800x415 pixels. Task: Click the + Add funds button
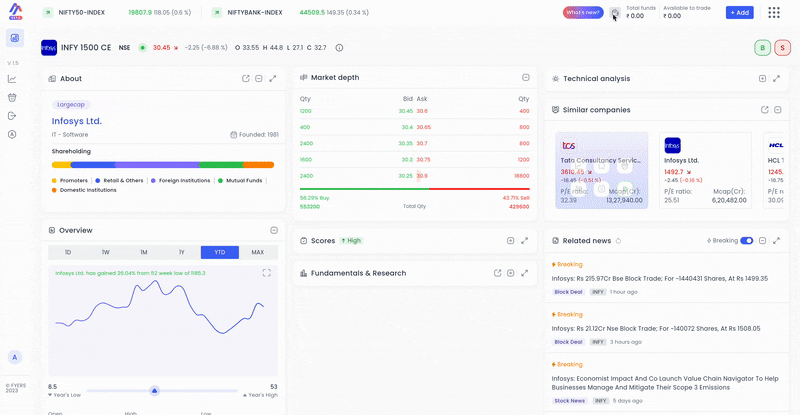coord(739,12)
